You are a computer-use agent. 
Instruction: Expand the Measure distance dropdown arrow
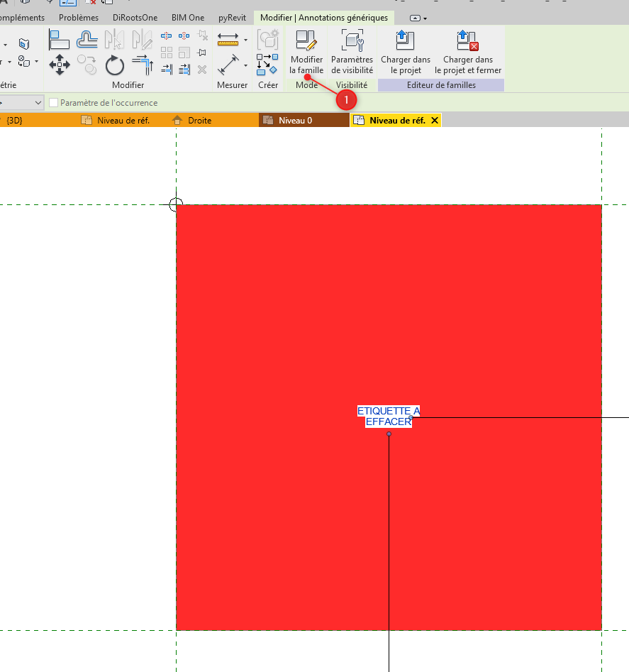pos(246,40)
